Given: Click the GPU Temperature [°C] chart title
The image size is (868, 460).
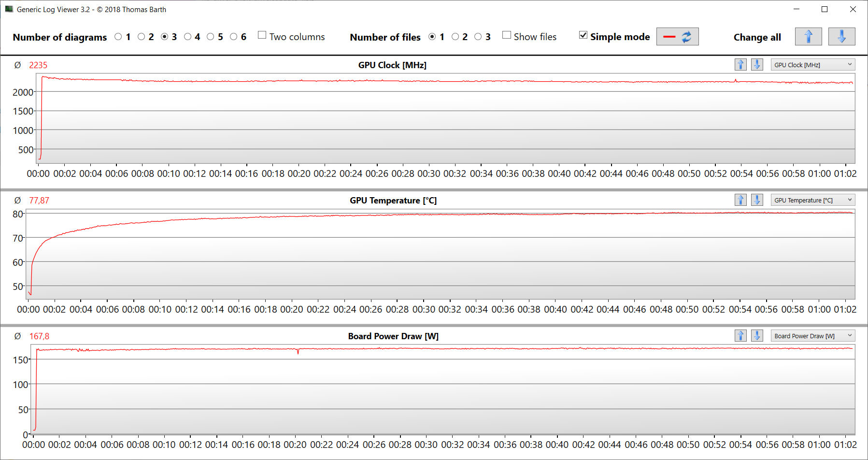Looking at the screenshot, I should click(393, 201).
